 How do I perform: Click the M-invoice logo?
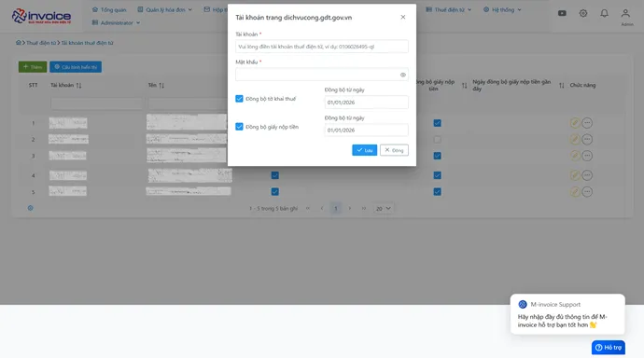41,16
